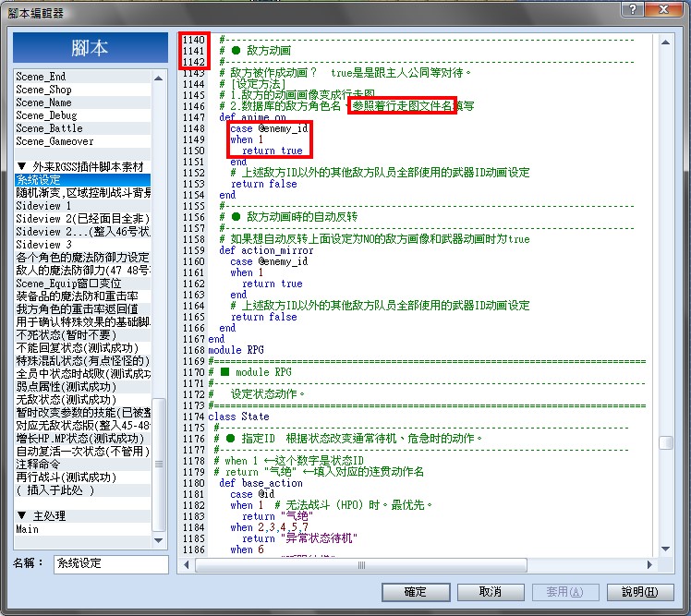Click 'def action_mirror' on line 1159

click(x=266, y=250)
